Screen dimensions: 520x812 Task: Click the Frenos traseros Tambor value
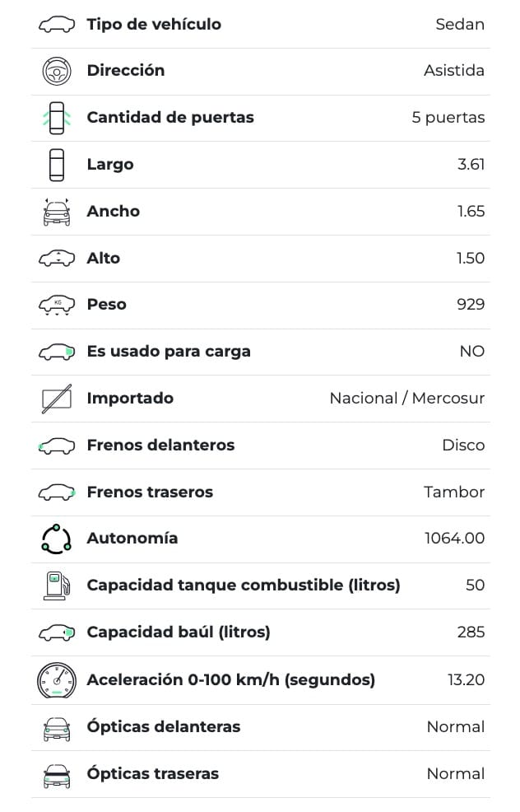[454, 492]
